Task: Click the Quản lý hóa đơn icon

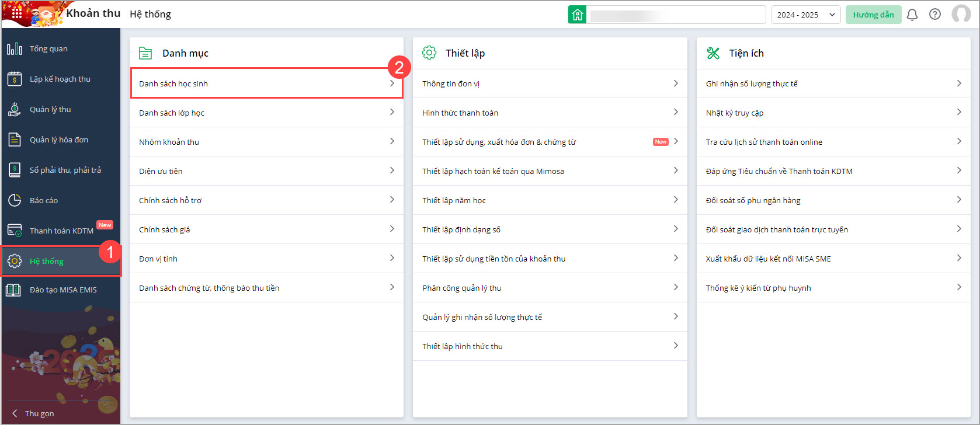Action: coord(15,140)
